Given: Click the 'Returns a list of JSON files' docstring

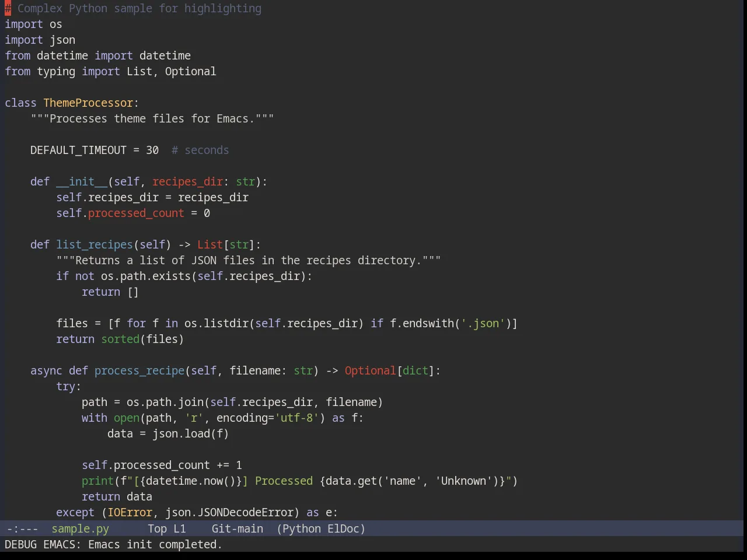Looking at the screenshot, I should (249, 260).
